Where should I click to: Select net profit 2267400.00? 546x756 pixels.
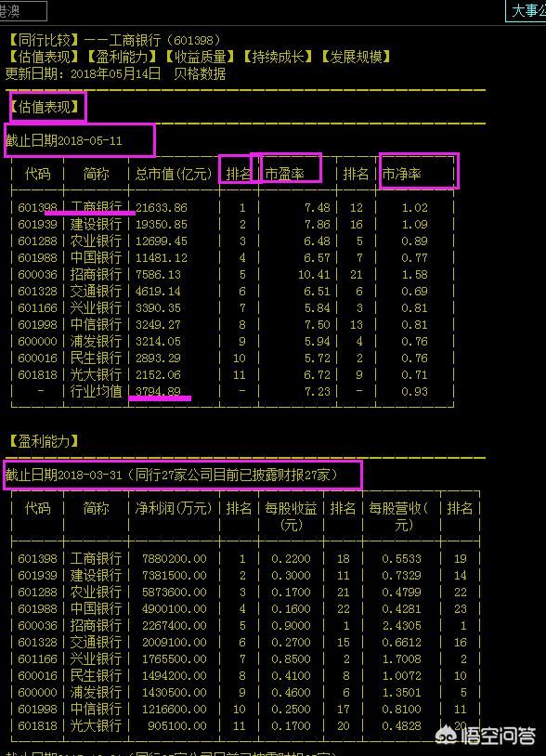pyautogui.click(x=175, y=626)
